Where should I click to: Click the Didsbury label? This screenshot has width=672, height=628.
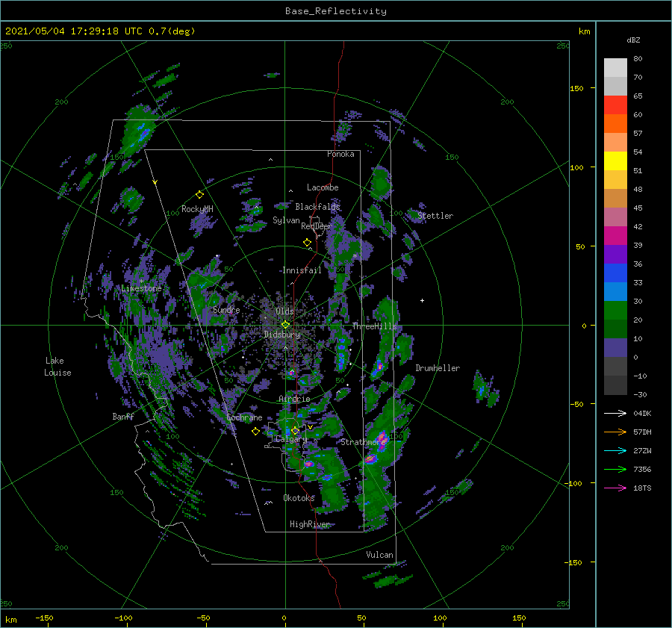coord(282,335)
